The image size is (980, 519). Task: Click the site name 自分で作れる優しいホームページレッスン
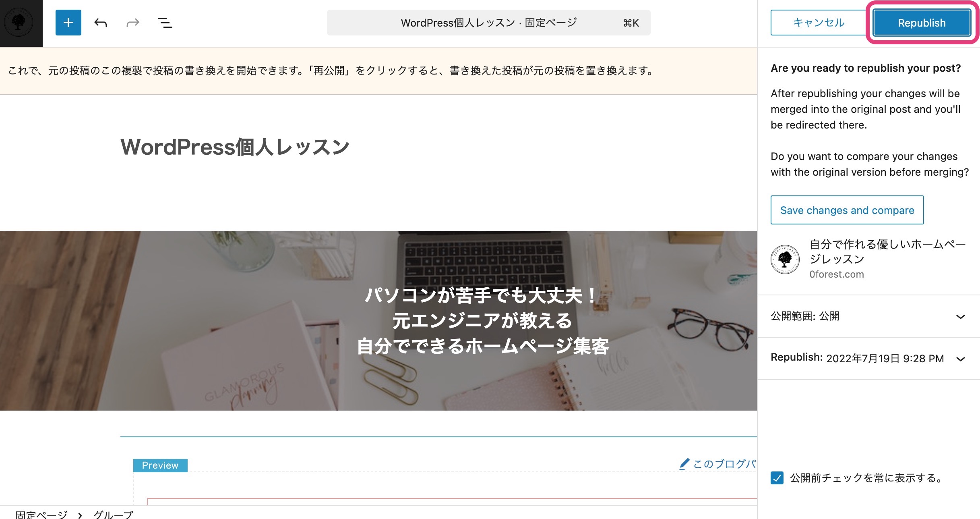887,251
